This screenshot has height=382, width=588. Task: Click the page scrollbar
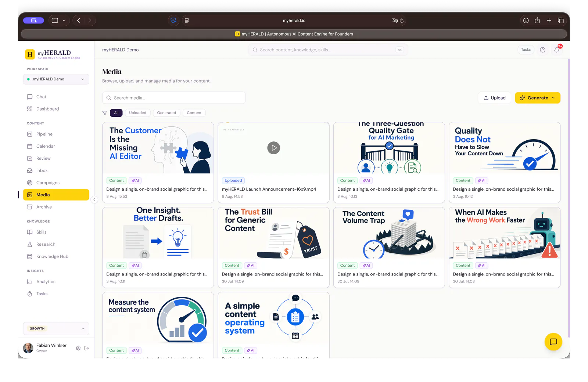(x=569, y=198)
